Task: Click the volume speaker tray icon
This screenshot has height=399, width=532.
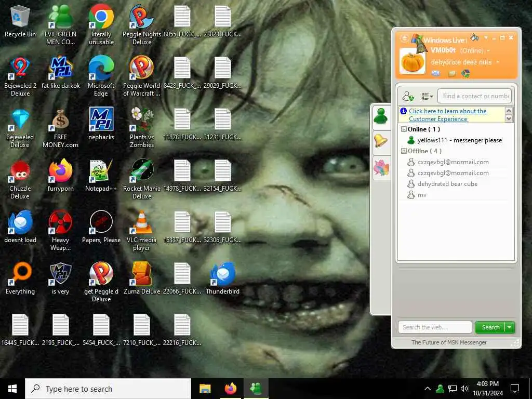Action: click(464, 389)
